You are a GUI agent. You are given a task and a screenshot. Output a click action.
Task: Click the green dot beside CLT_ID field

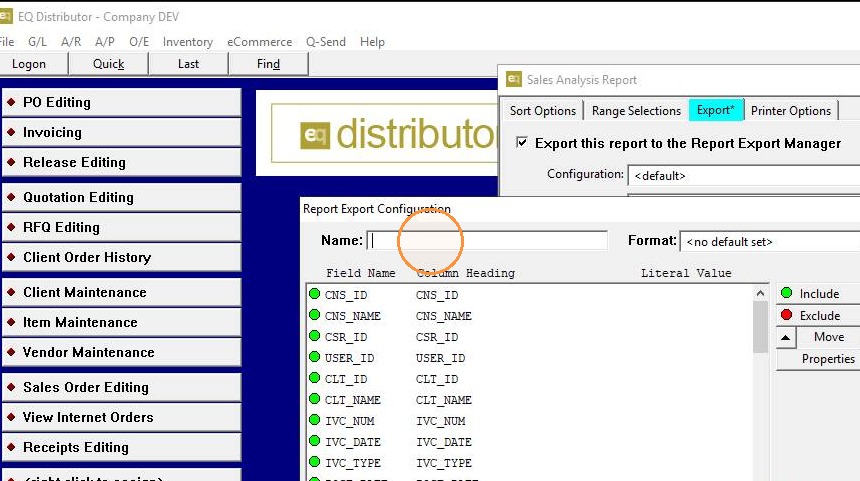point(314,378)
